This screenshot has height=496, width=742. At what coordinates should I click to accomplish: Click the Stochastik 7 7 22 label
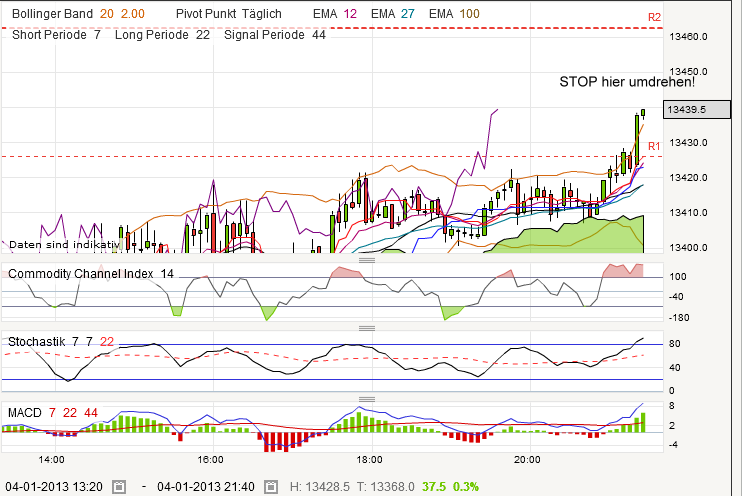[x=61, y=342]
